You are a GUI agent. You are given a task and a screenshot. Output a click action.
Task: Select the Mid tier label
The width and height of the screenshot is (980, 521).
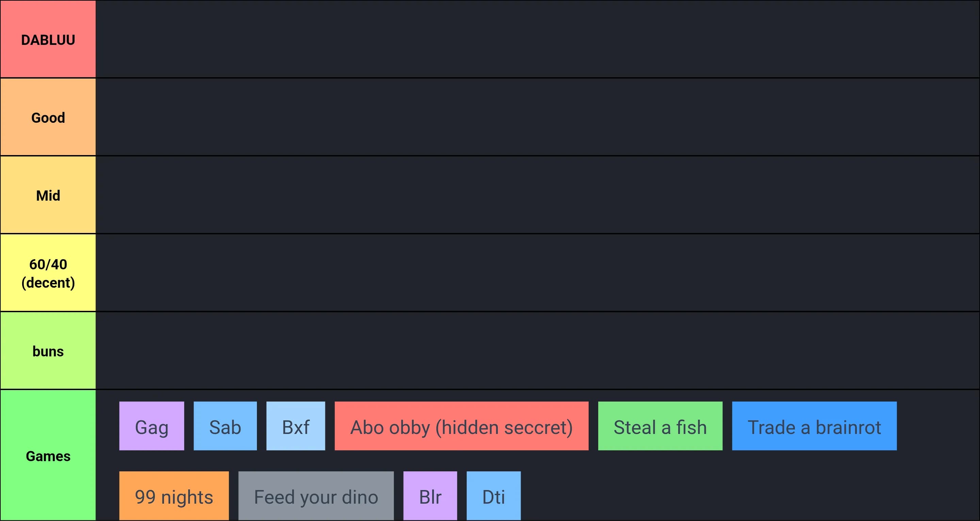click(48, 195)
